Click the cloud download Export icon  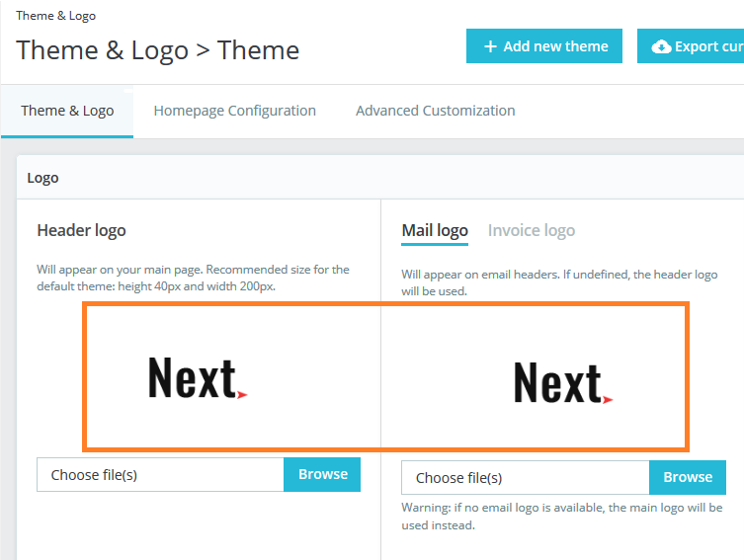661,46
